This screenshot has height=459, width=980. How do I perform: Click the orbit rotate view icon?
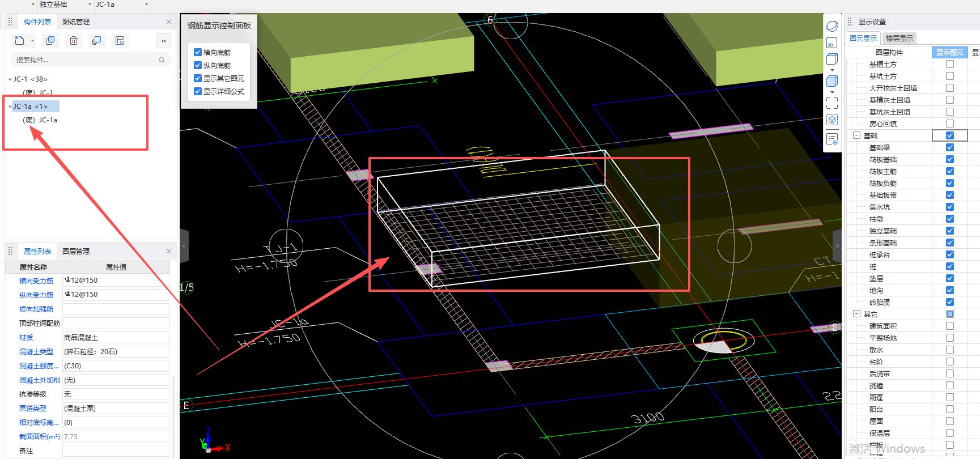[x=831, y=26]
